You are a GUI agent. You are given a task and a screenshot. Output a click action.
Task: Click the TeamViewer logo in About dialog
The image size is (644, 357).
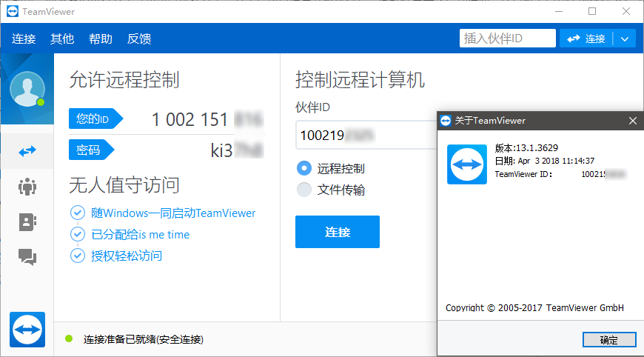pyautogui.click(x=467, y=164)
